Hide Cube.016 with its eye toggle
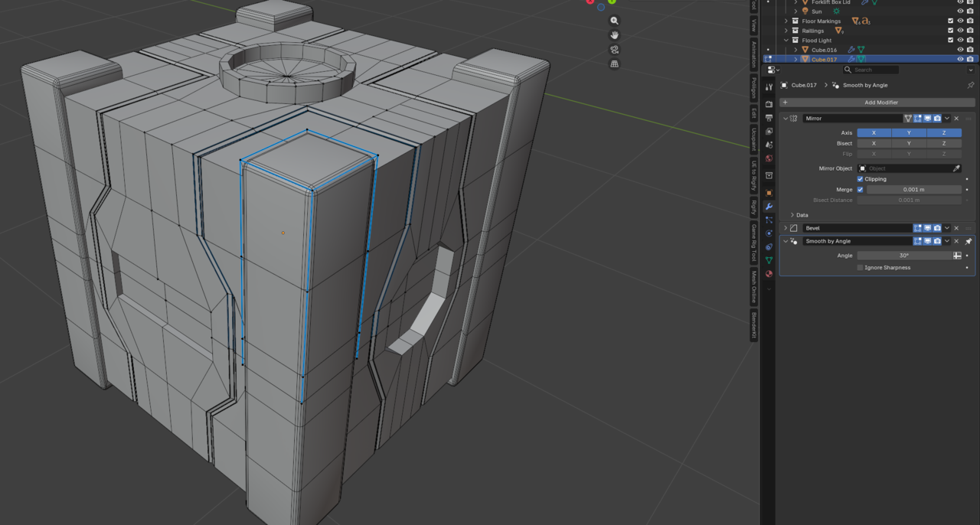Image resolution: width=980 pixels, height=525 pixels. click(960, 50)
